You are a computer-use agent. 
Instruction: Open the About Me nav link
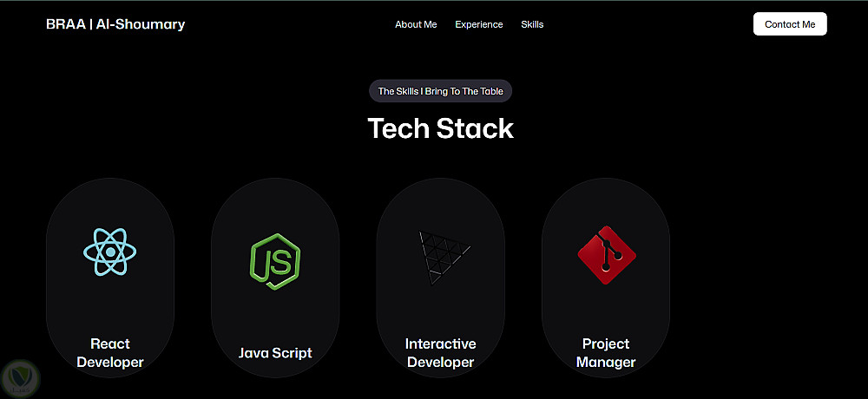pos(416,24)
